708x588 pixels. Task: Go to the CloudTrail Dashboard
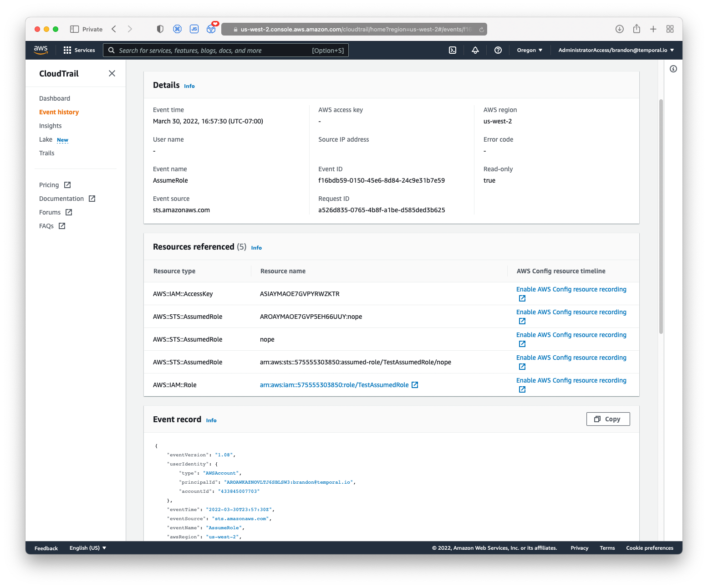click(55, 98)
